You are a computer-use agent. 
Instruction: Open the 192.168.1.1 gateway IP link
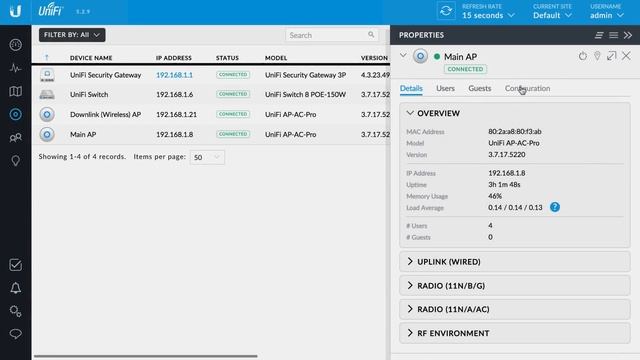pos(174,75)
